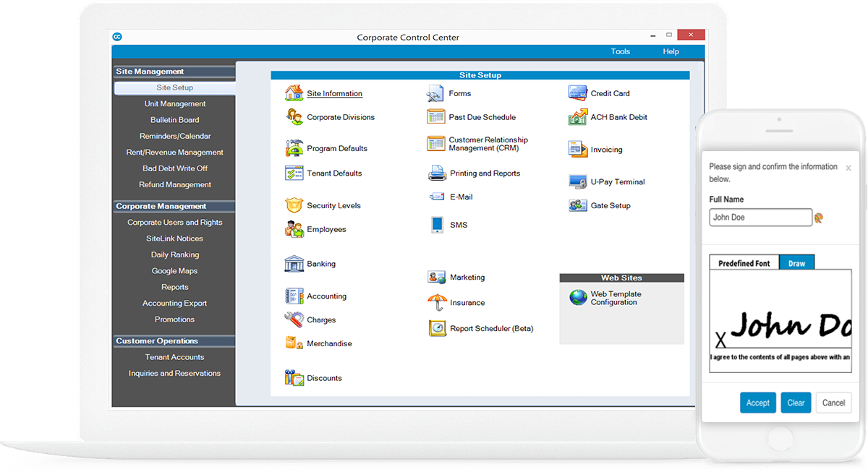Click the Customer Operations section header
This screenshot has width=868, height=472.
point(174,341)
